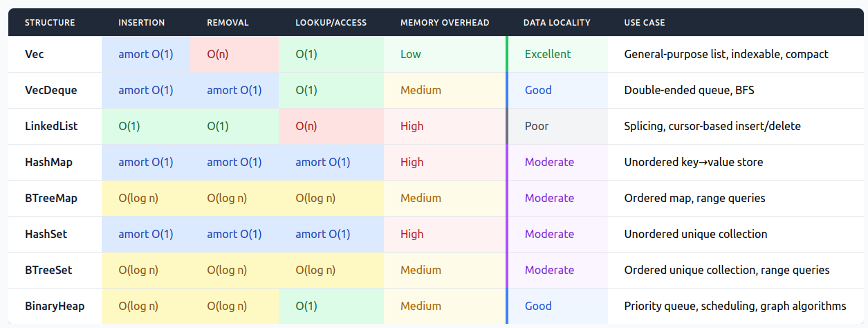The width and height of the screenshot is (868, 328).
Task: Select the DATA LOCALITY header cell
Action: point(557,23)
